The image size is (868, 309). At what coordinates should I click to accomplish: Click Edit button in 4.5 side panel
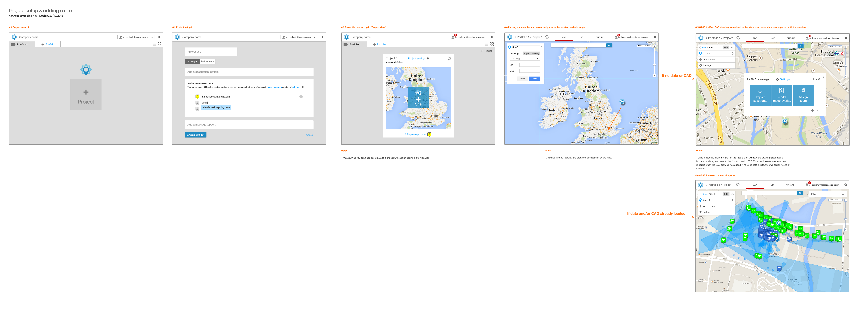(x=726, y=47)
